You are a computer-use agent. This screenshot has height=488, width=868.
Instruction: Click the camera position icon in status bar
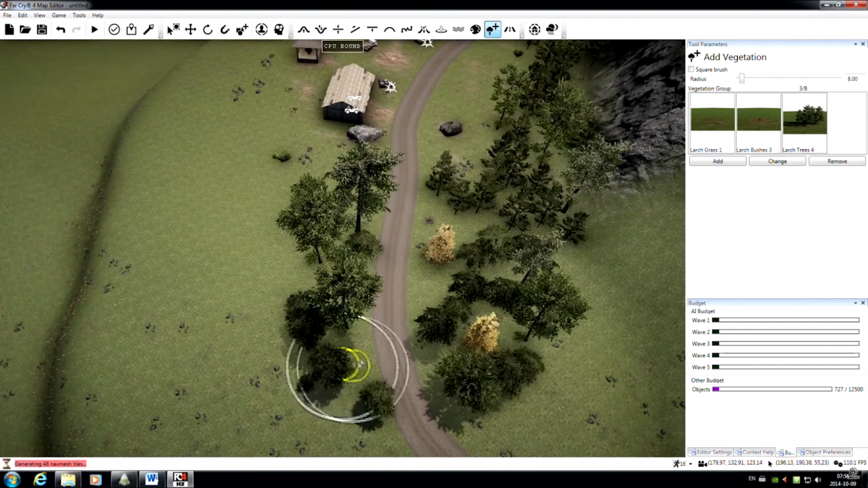(702, 464)
